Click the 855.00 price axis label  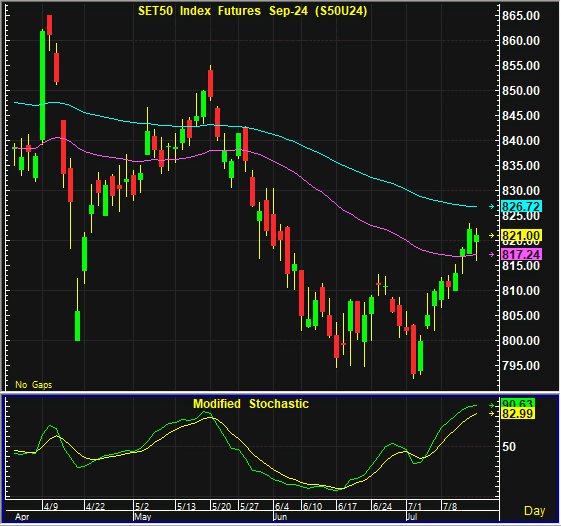click(521, 66)
